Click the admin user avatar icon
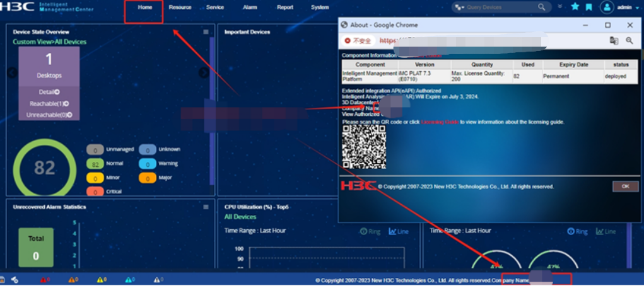The height and width of the screenshot is (286, 644). coord(607,7)
